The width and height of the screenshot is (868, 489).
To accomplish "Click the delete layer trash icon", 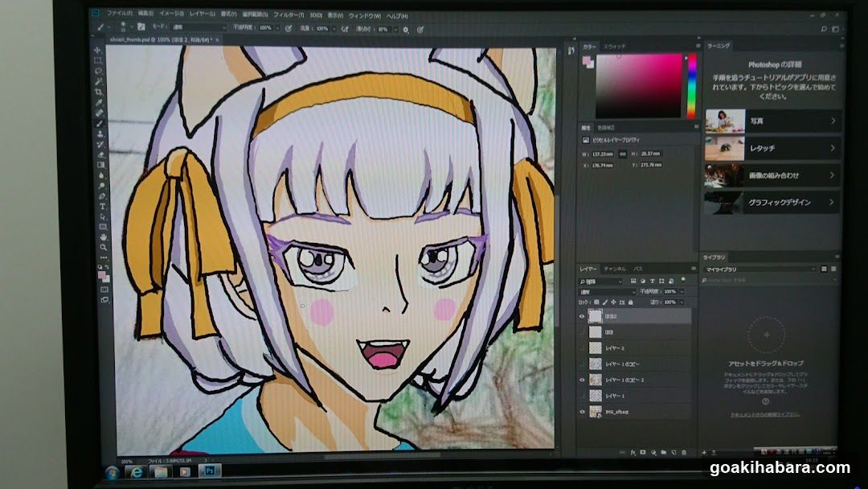I will tap(684, 453).
